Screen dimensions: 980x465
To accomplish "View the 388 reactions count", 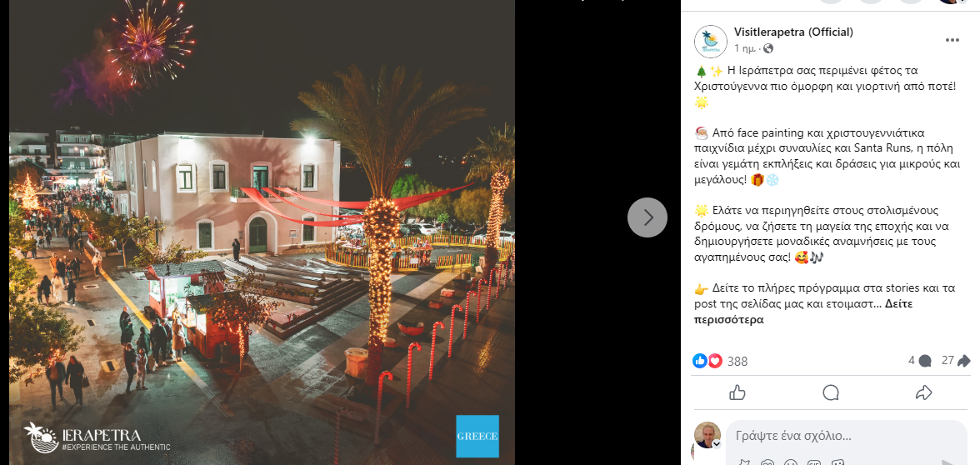I will 737,362.
